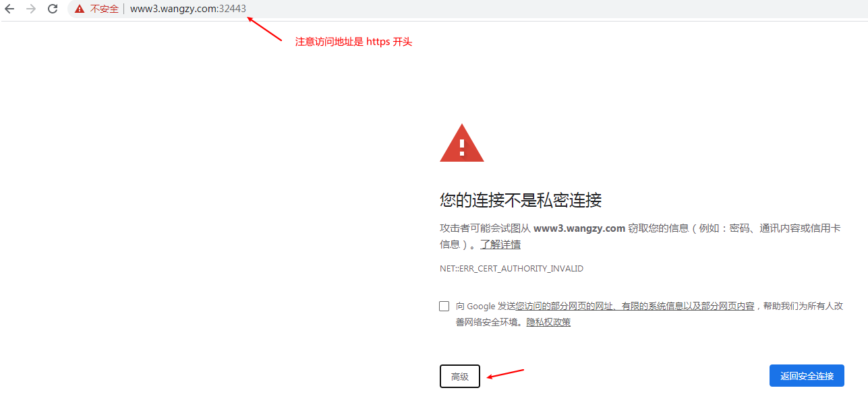The height and width of the screenshot is (415, 868).
Task: Click the large red warning triangle
Action: tap(462, 143)
